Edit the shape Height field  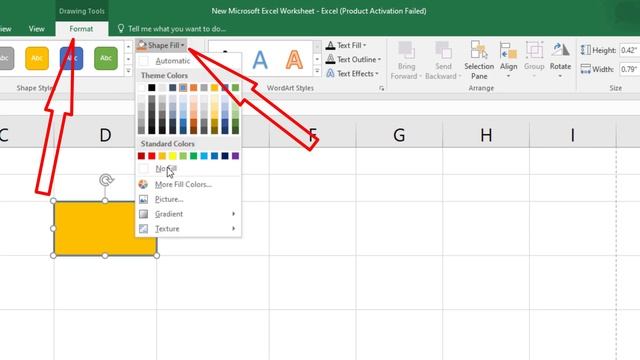point(629,50)
